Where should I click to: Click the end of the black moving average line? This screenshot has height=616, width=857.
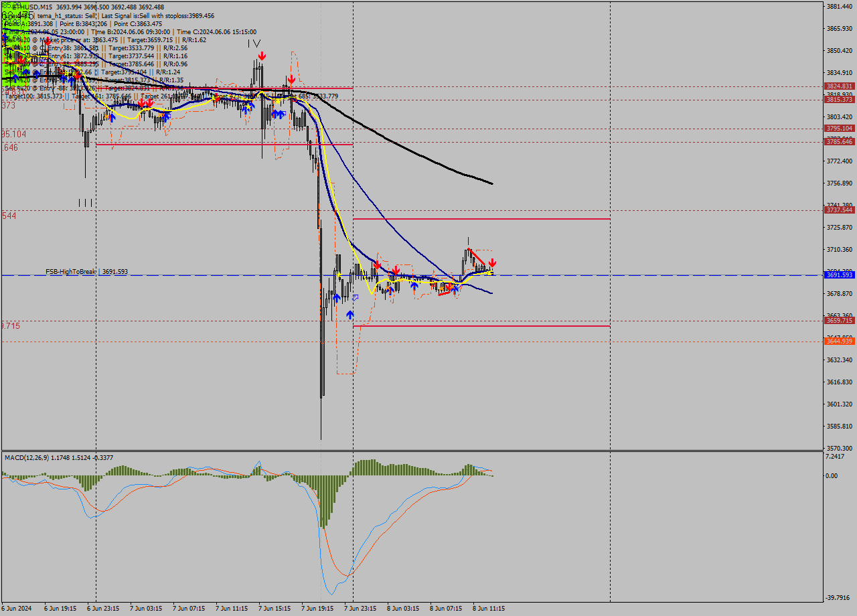tap(492, 183)
